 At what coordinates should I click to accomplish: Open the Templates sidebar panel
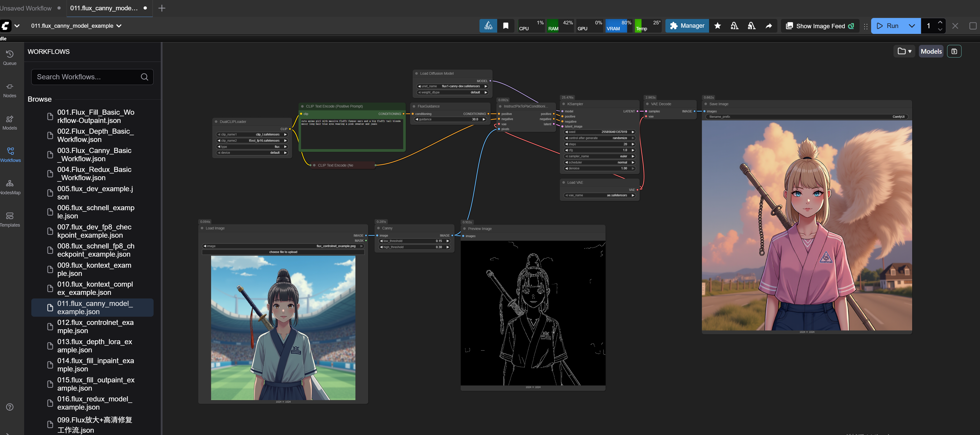click(x=10, y=219)
